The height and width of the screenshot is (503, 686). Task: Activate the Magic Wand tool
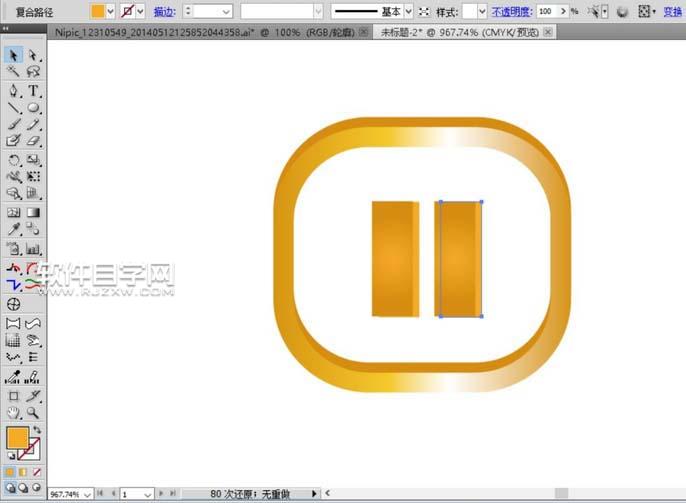(14, 73)
